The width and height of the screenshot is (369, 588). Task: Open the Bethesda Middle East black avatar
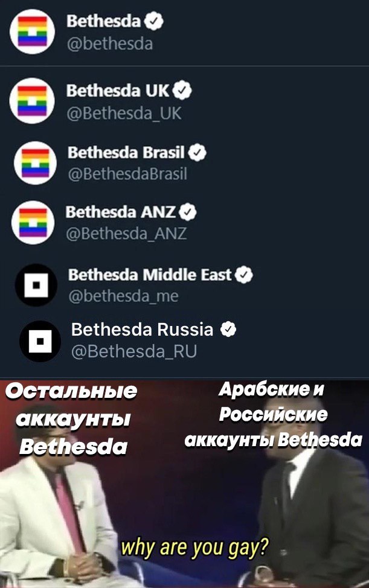click(36, 285)
